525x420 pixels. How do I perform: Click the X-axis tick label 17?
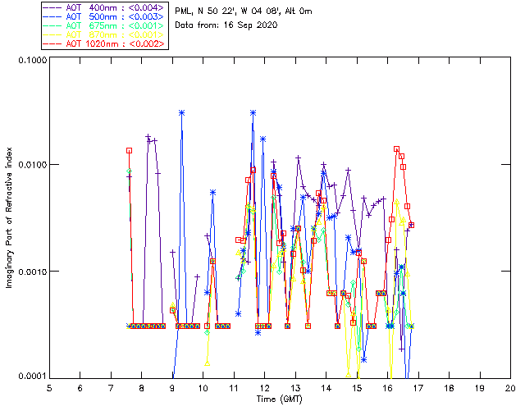click(418, 388)
